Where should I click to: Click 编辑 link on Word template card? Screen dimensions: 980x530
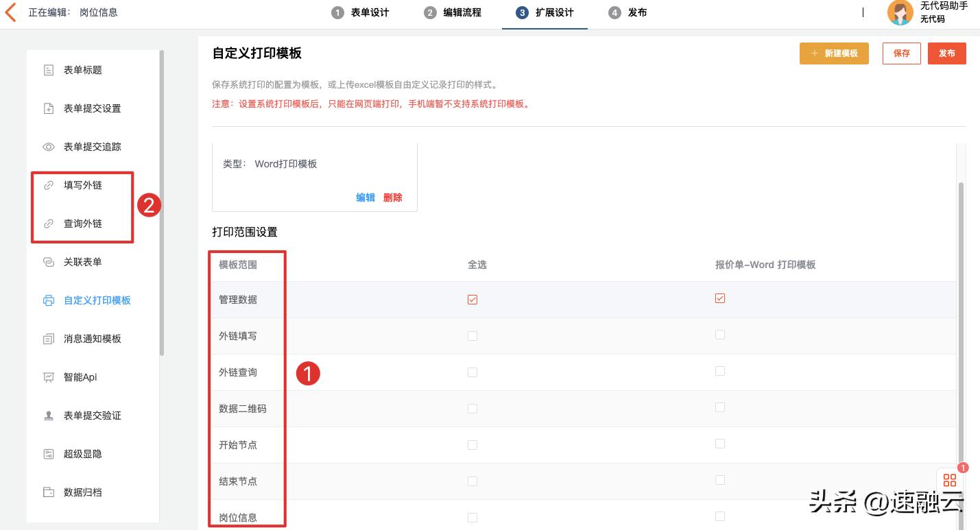tap(366, 197)
